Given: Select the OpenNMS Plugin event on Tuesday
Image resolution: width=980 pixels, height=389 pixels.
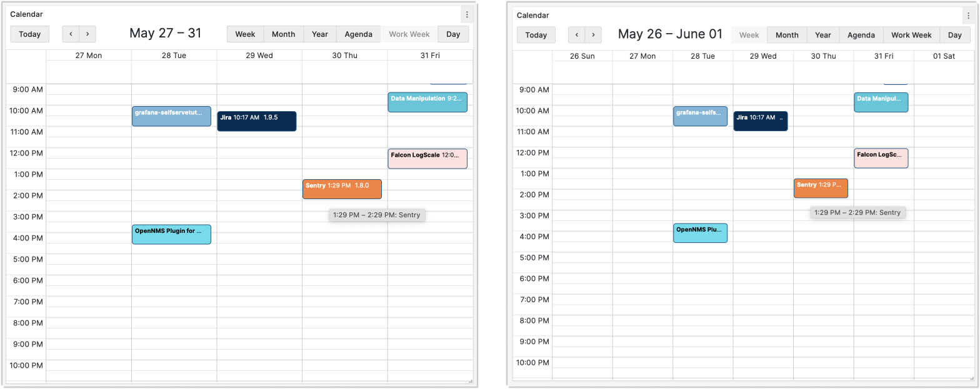Looking at the screenshot, I should pos(171,234).
